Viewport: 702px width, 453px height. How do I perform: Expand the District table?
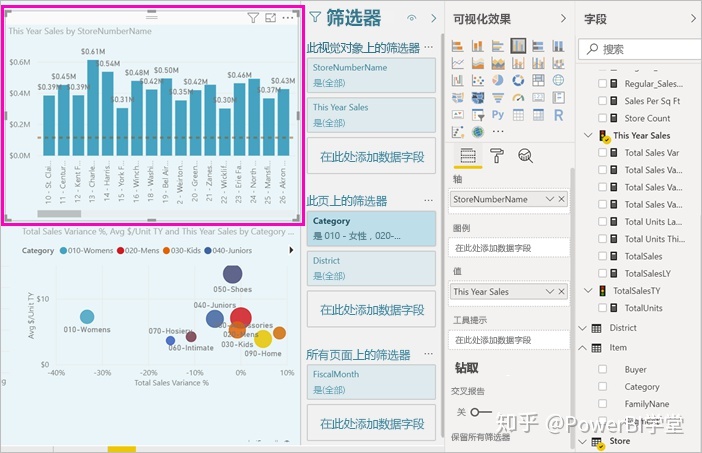[x=582, y=328]
